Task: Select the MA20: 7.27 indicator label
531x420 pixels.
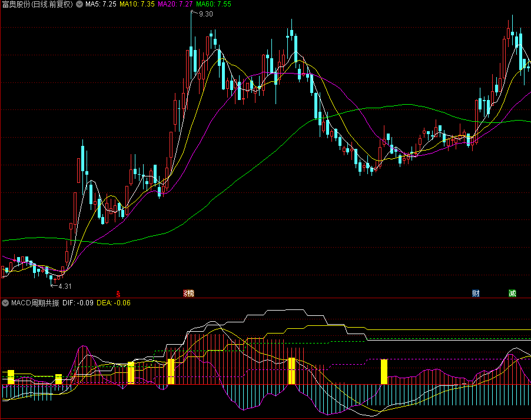Action: coord(175,4)
